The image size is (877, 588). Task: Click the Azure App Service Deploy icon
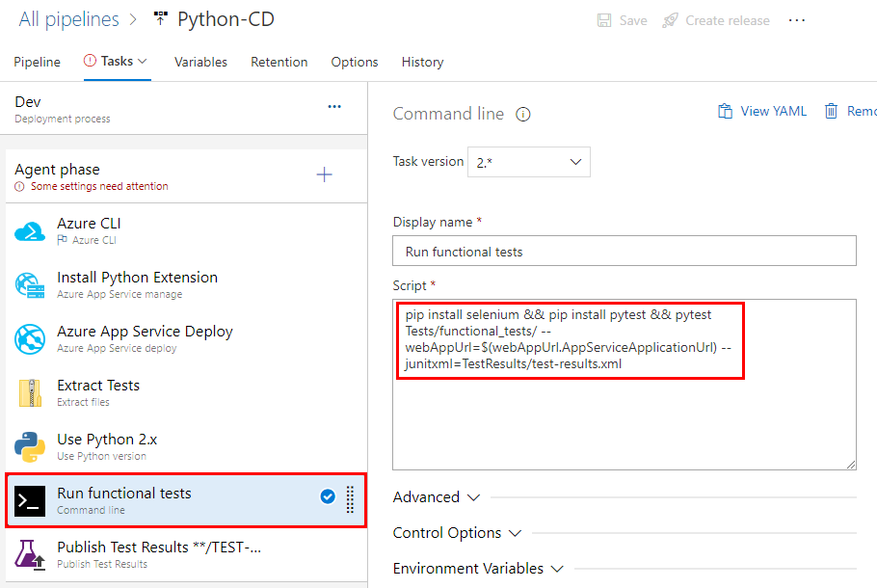click(x=30, y=339)
